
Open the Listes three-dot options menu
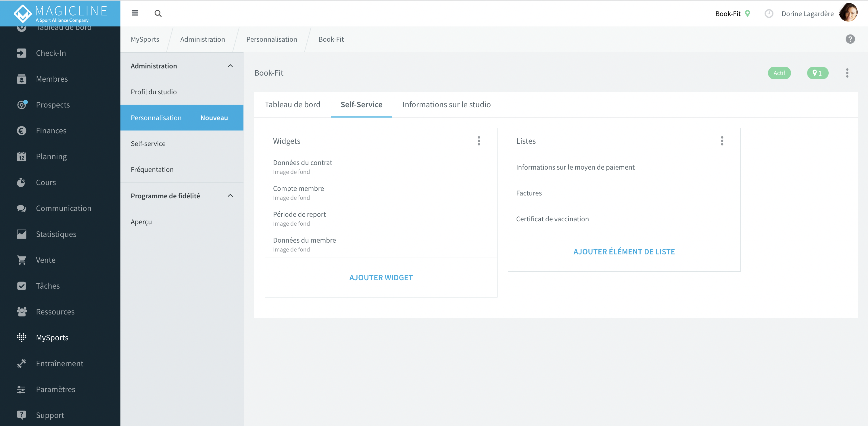(x=722, y=141)
